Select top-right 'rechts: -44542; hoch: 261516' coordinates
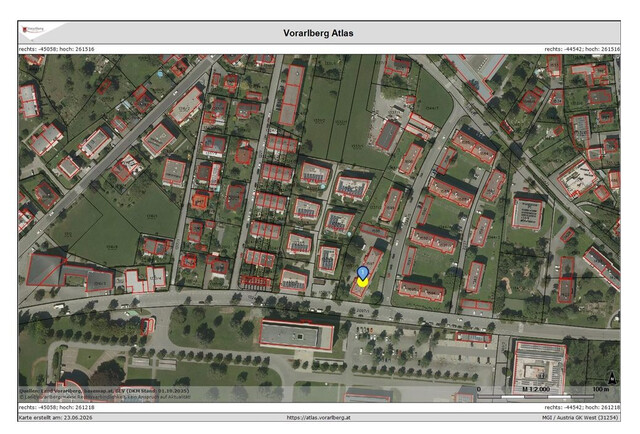This screenshot has width=640, height=434. click(x=582, y=49)
